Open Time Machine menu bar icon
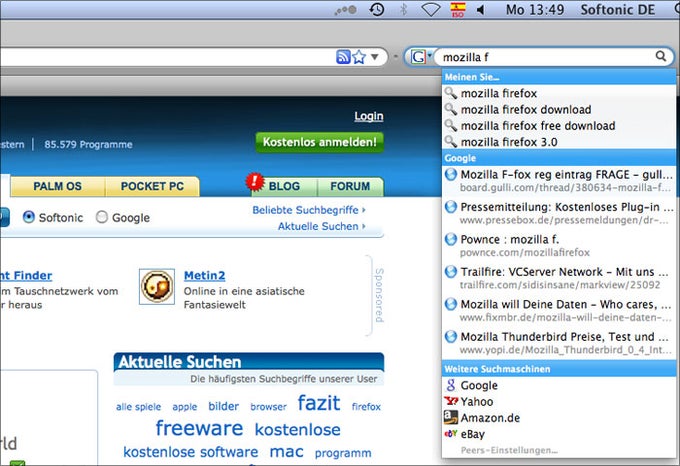This screenshot has height=466, width=680. (x=377, y=9)
